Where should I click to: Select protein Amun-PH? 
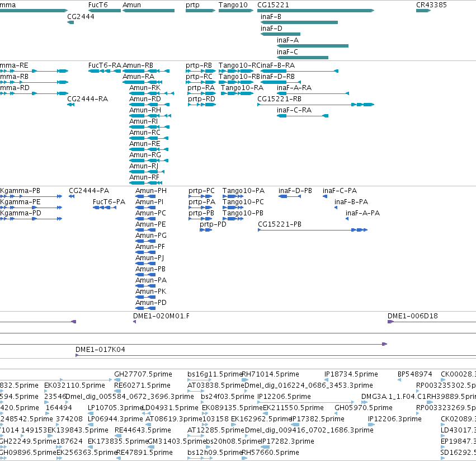(145, 196)
